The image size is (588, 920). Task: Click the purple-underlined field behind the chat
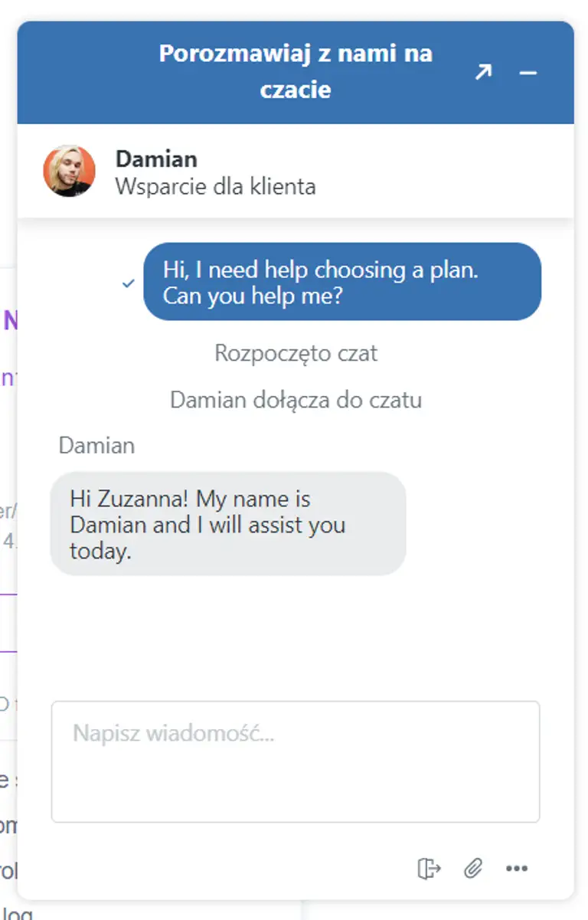click(x=8, y=622)
